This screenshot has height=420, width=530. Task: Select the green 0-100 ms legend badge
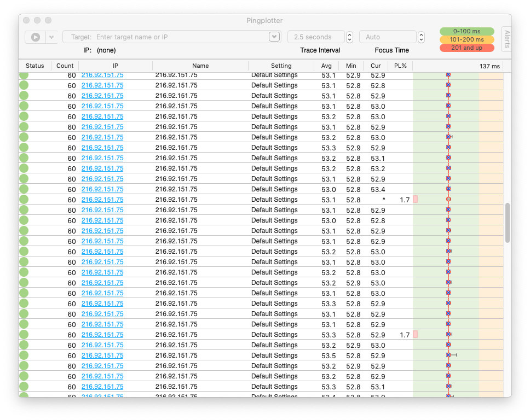click(x=466, y=31)
